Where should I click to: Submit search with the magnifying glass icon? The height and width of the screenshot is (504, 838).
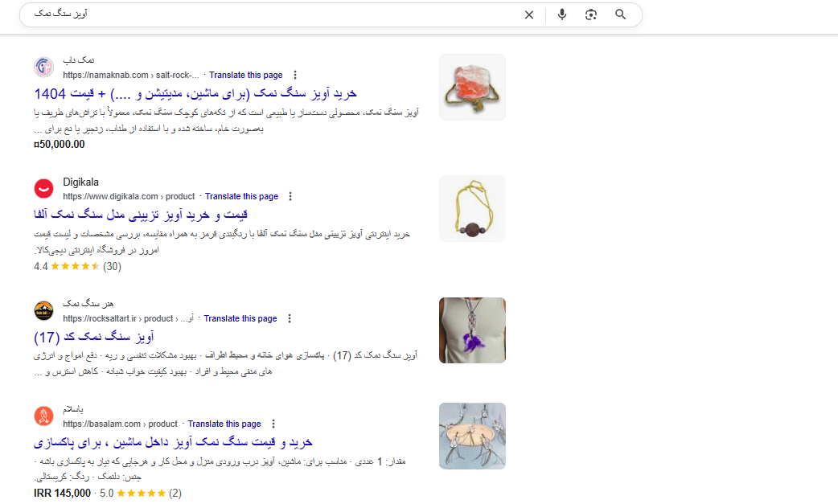(x=621, y=14)
